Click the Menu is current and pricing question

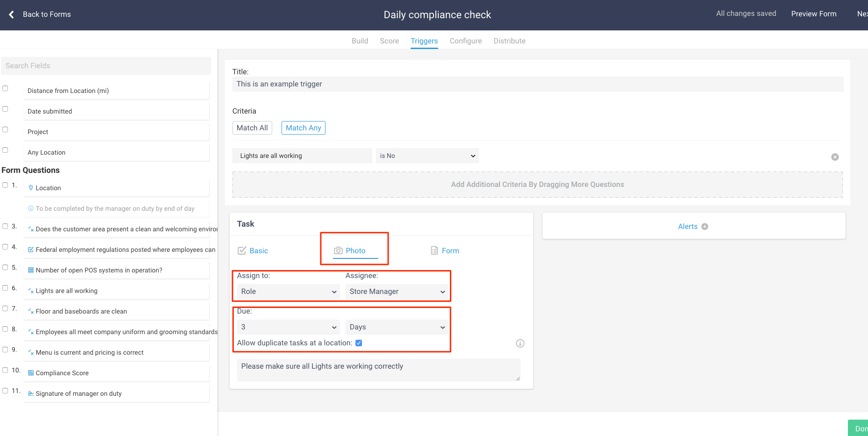click(116, 352)
